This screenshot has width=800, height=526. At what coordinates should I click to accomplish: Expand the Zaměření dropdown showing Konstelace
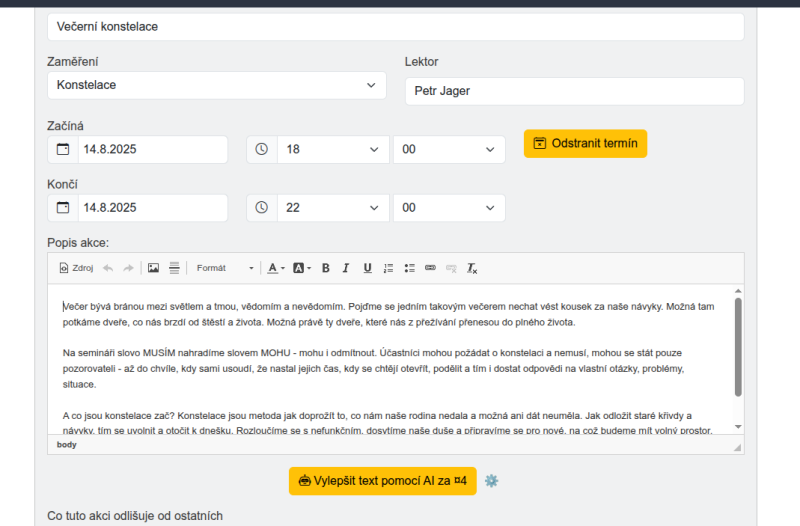[216, 85]
